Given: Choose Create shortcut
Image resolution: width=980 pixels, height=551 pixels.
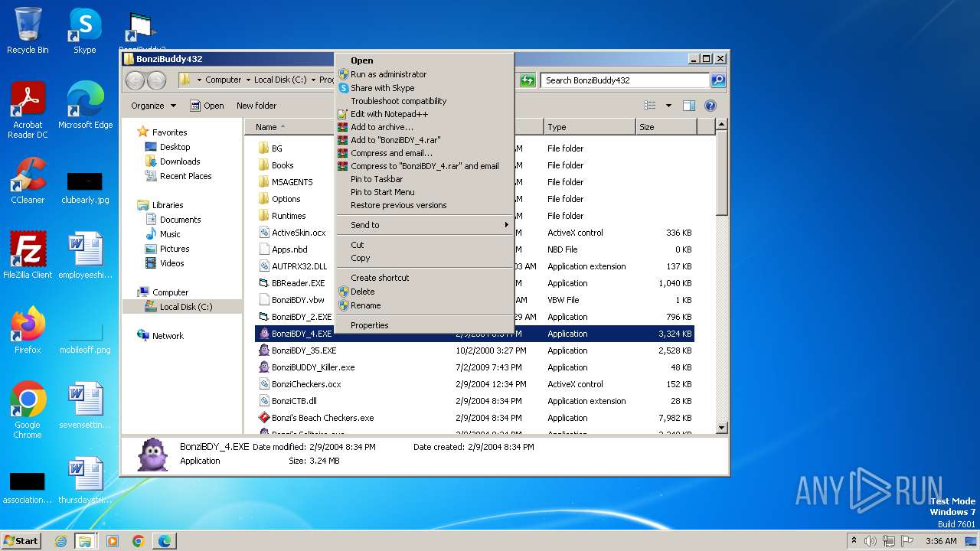Looking at the screenshot, I should click(424, 278).
